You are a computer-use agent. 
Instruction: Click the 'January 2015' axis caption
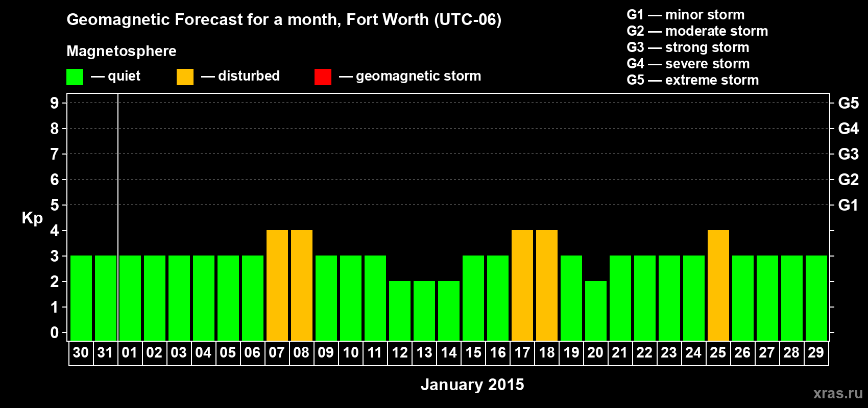(472, 385)
